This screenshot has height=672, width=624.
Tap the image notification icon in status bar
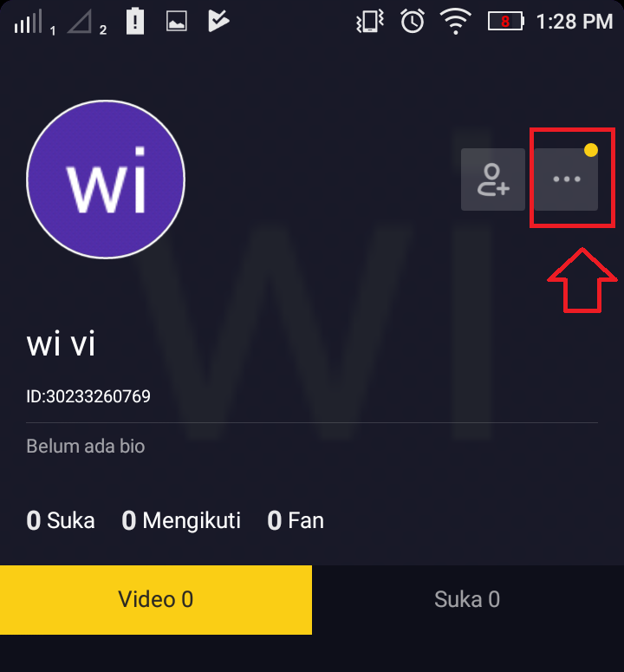tap(177, 22)
